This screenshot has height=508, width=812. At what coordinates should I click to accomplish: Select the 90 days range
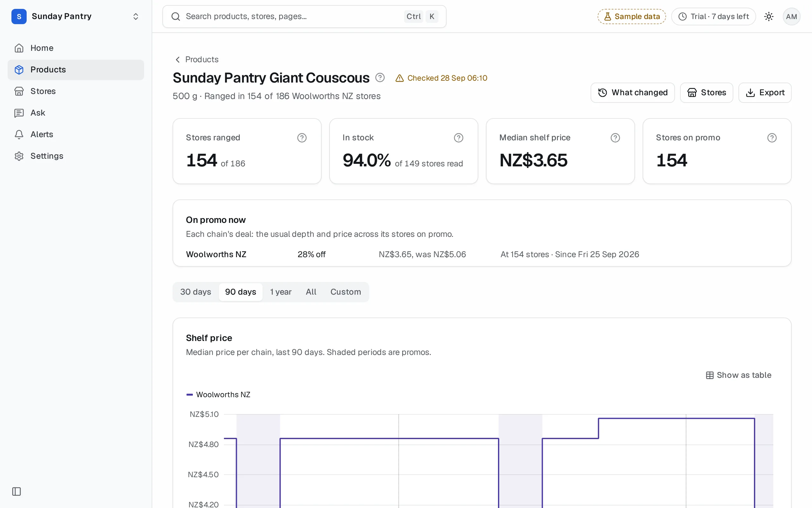click(x=240, y=292)
